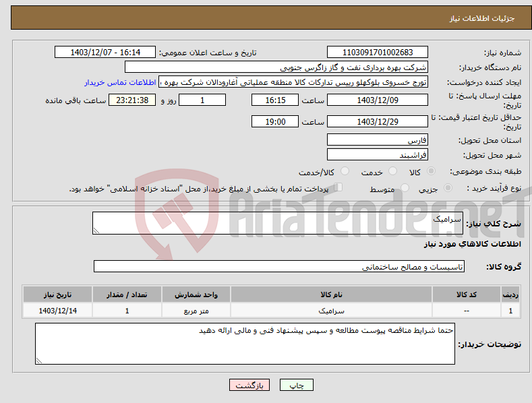Click the نوع فرآیند خرید label

pos(494,188)
